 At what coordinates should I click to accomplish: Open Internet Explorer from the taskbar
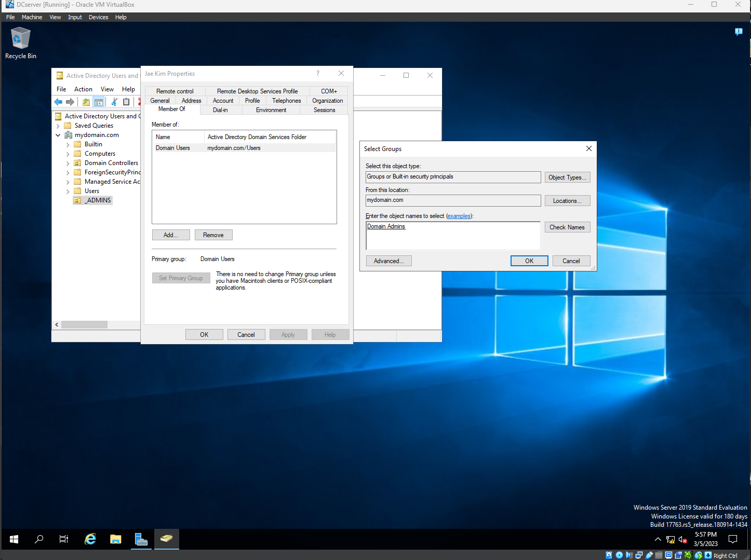(90, 539)
